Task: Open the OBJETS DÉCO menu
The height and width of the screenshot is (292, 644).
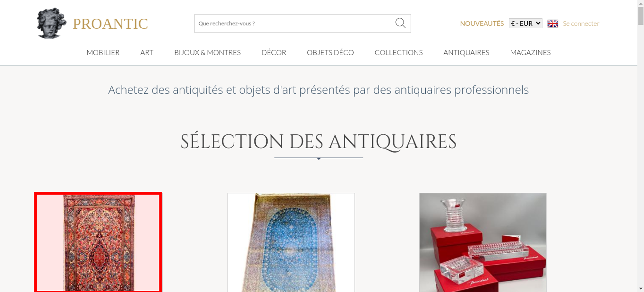Action: (330, 52)
